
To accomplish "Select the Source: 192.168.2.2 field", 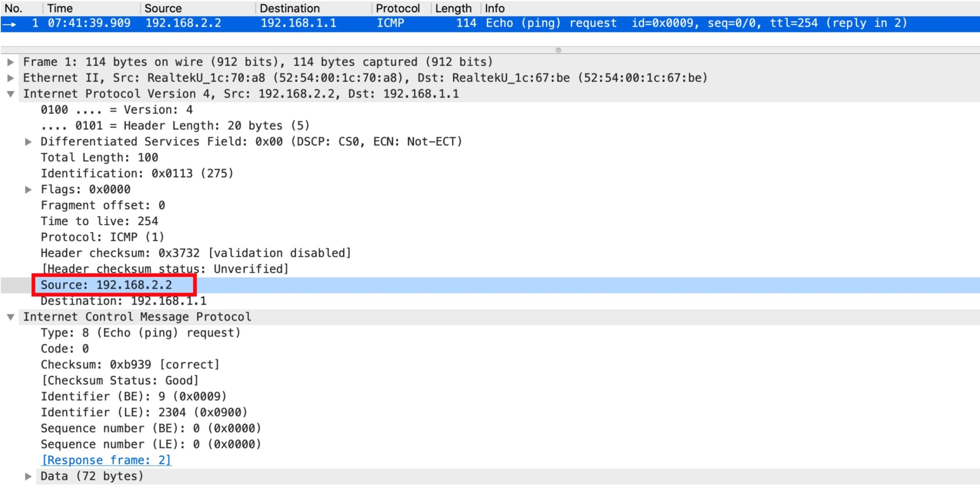I will click(x=106, y=285).
